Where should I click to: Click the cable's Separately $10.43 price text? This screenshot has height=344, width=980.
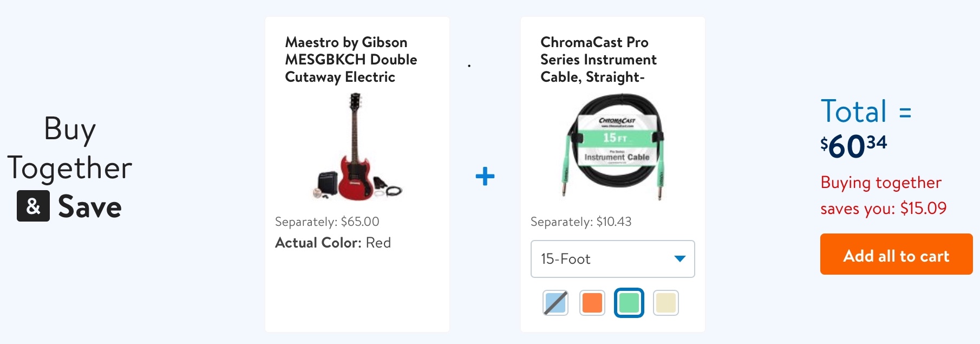tap(581, 222)
